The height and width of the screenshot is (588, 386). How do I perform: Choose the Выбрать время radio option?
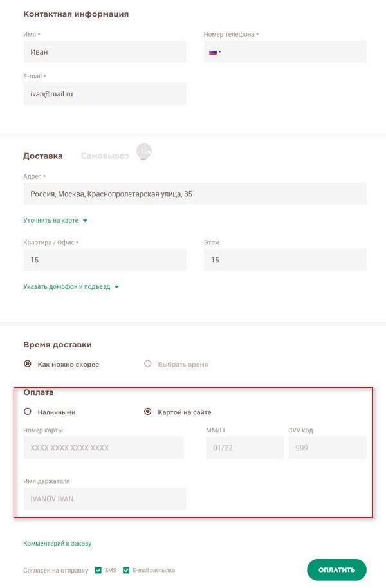pyautogui.click(x=148, y=364)
